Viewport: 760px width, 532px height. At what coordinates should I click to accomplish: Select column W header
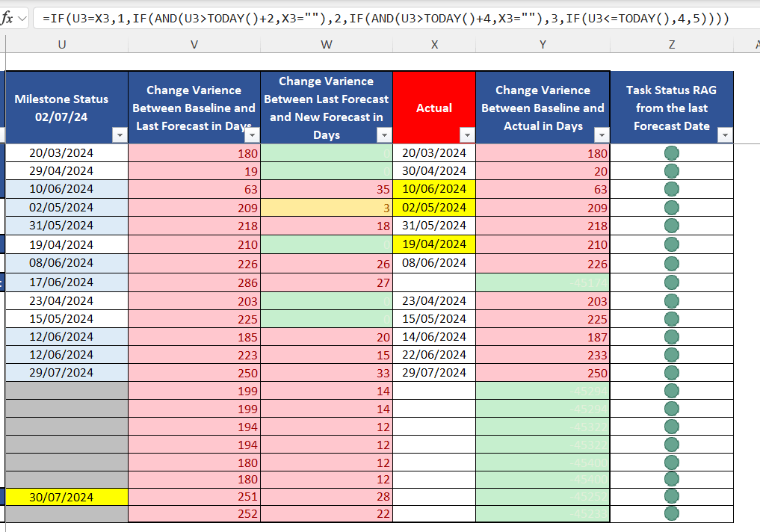pos(327,45)
